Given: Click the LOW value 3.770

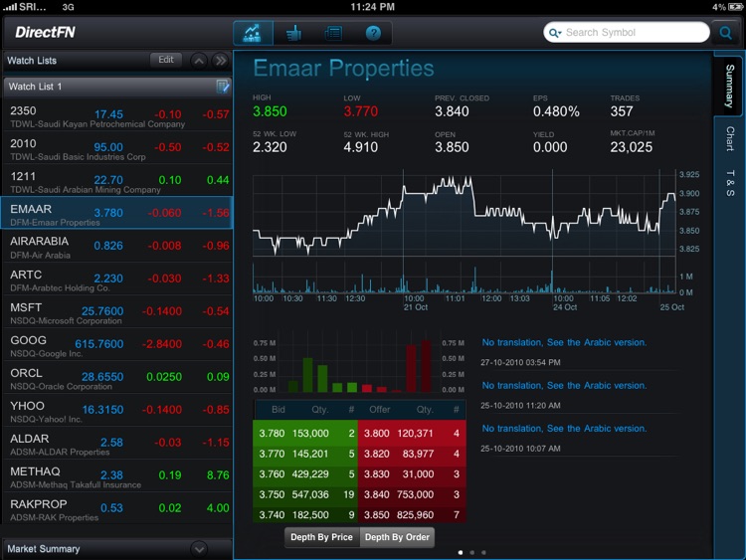Looking at the screenshot, I should coord(361,111).
